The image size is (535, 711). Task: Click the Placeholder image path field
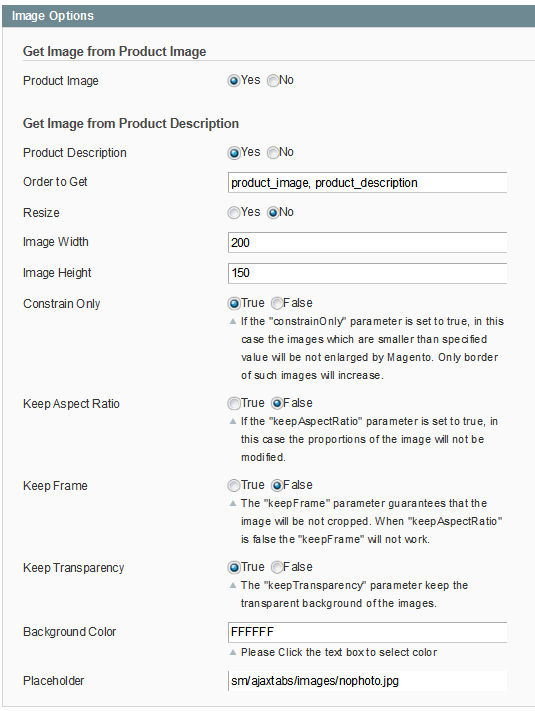point(367,681)
